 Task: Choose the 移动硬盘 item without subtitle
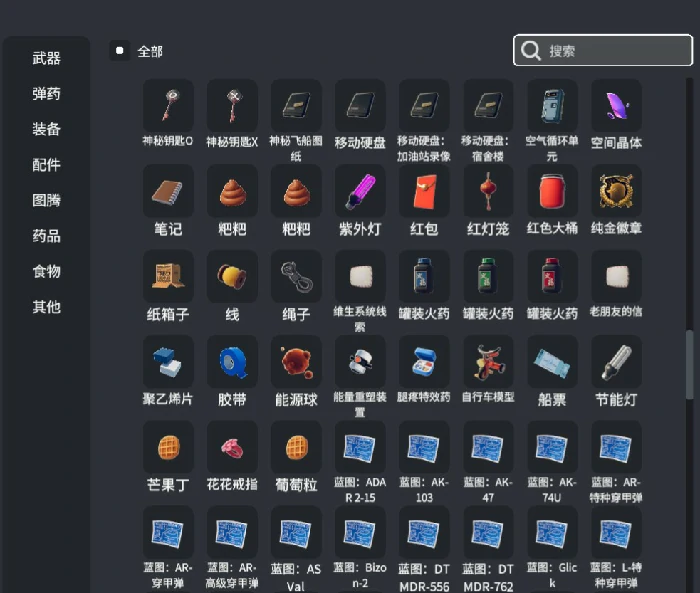point(360,106)
